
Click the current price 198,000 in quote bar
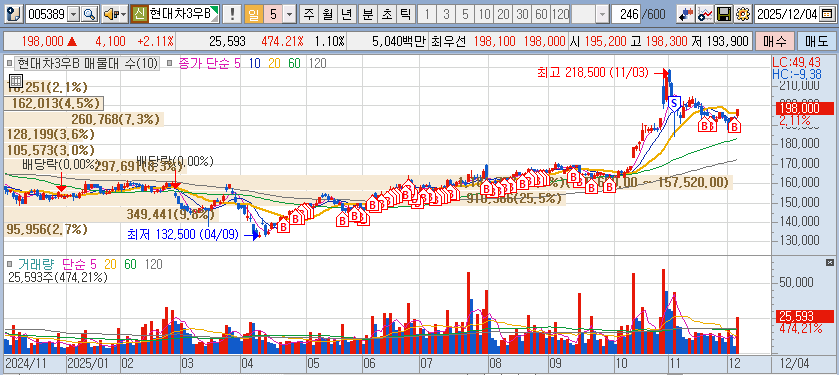click(43, 41)
